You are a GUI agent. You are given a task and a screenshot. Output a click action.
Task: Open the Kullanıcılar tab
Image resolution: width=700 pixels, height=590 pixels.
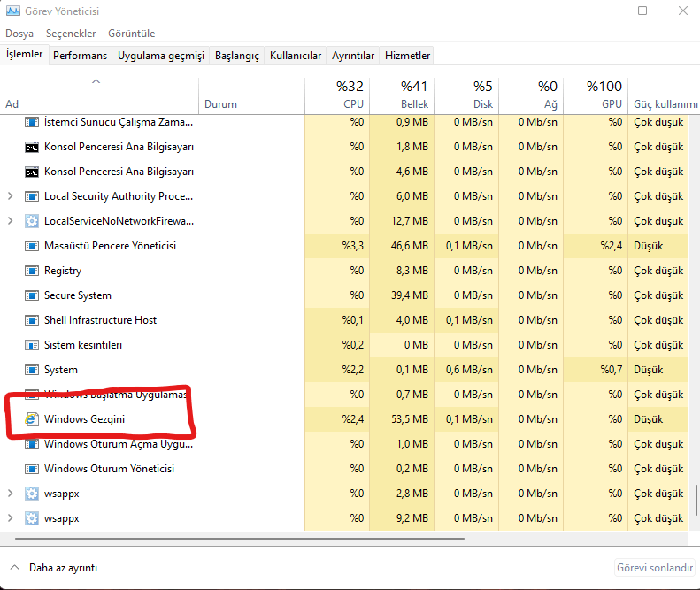coord(295,56)
